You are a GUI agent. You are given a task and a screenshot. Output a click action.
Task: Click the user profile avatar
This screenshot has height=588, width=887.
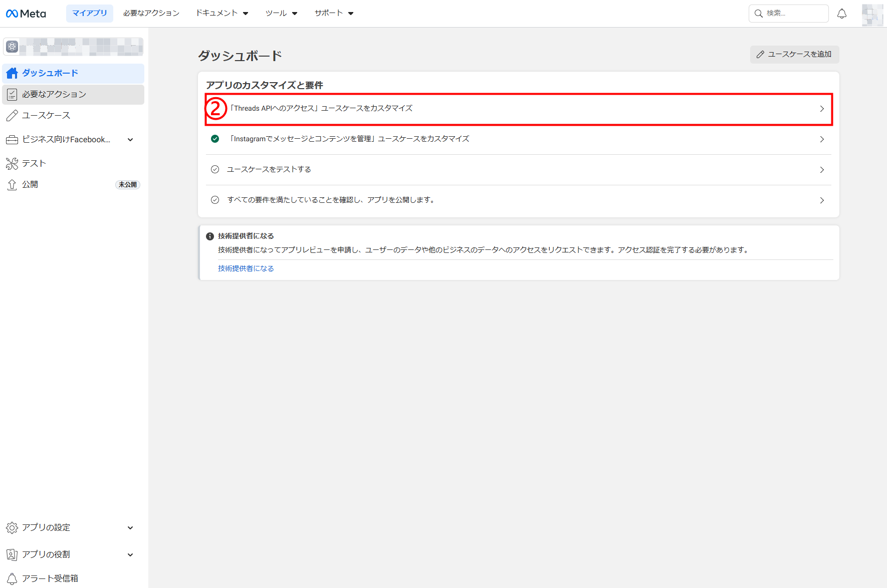[872, 15]
